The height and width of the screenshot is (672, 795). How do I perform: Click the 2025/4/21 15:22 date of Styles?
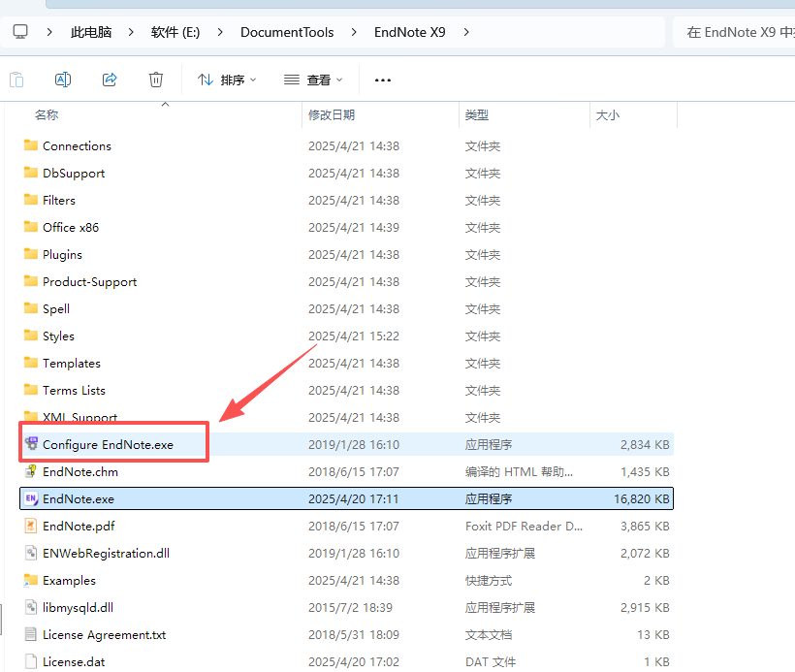point(354,336)
